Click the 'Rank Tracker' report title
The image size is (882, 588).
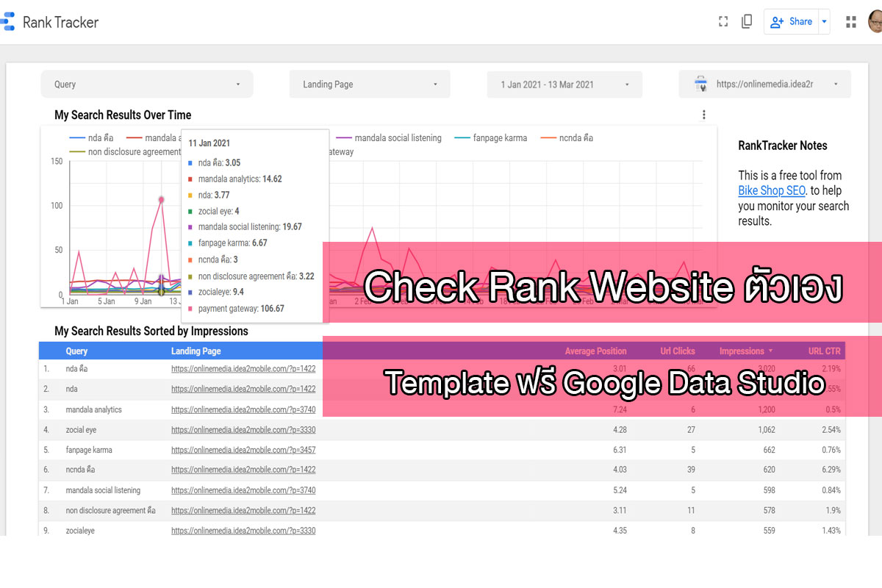pos(60,22)
